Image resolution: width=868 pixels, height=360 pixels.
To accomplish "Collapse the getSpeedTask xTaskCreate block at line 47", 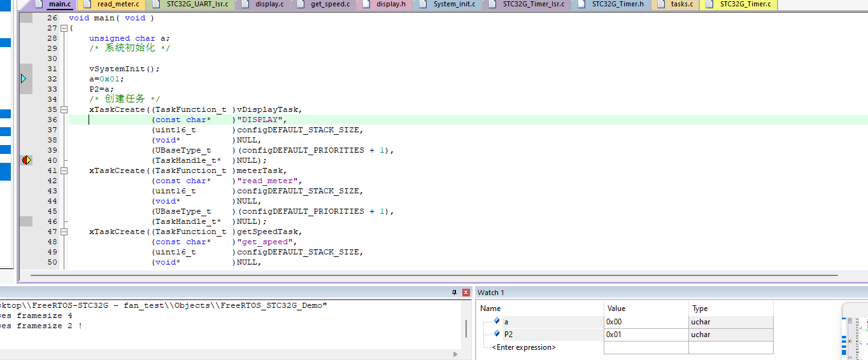I will point(64,232).
